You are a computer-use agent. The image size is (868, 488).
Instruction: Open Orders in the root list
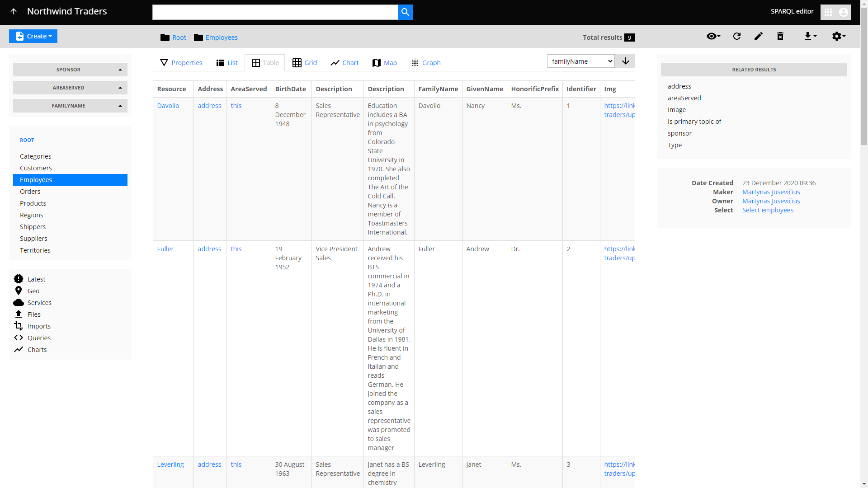pyautogui.click(x=70, y=192)
